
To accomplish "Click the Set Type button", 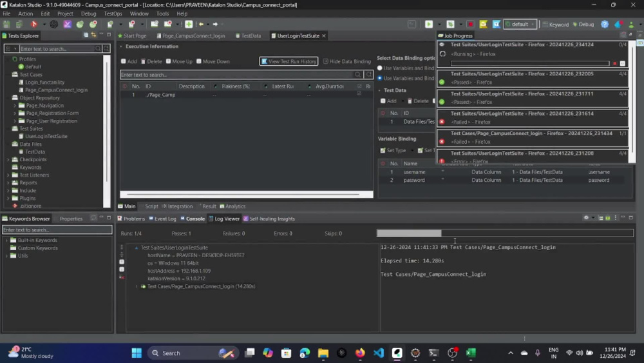I will coord(393,150).
